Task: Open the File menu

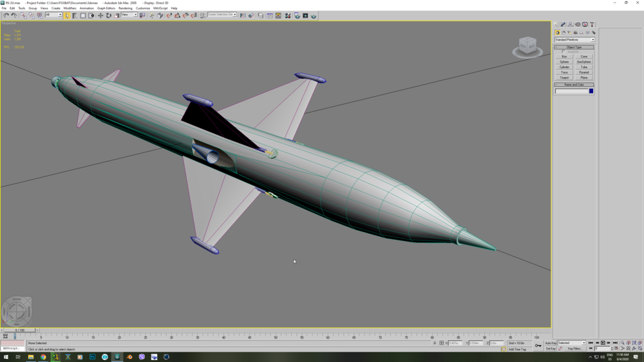Action: [x=4, y=8]
